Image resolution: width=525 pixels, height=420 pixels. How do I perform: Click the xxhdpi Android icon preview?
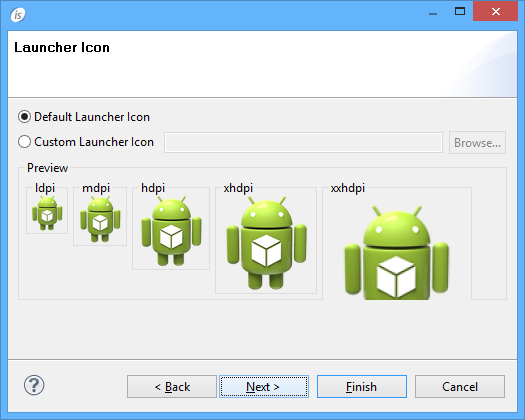[397, 253]
